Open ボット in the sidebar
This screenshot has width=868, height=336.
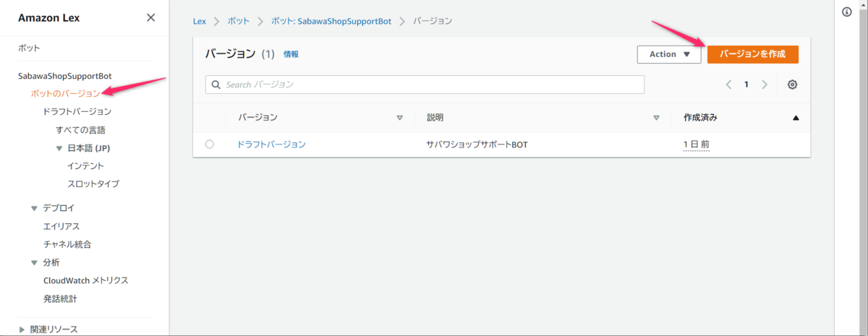tap(29, 48)
